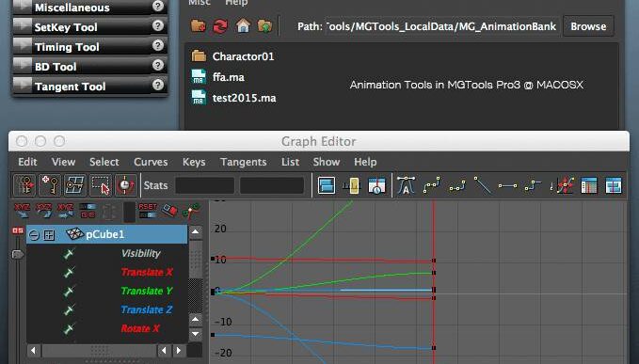This screenshot has height=364, width=639.
Task: Click the plus-box expand icon beside pCube1
Action: coord(49,235)
